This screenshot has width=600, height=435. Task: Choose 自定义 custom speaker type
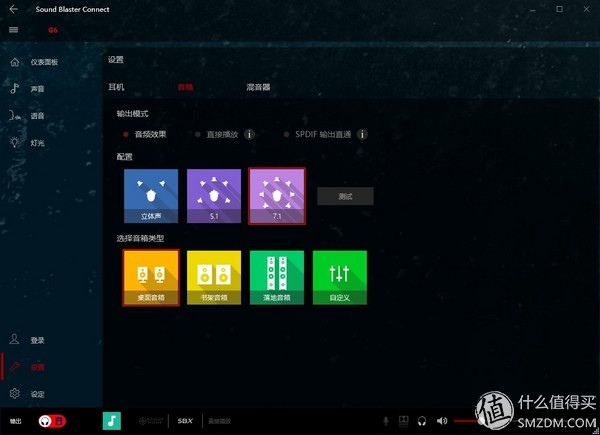tap(340, 278)
